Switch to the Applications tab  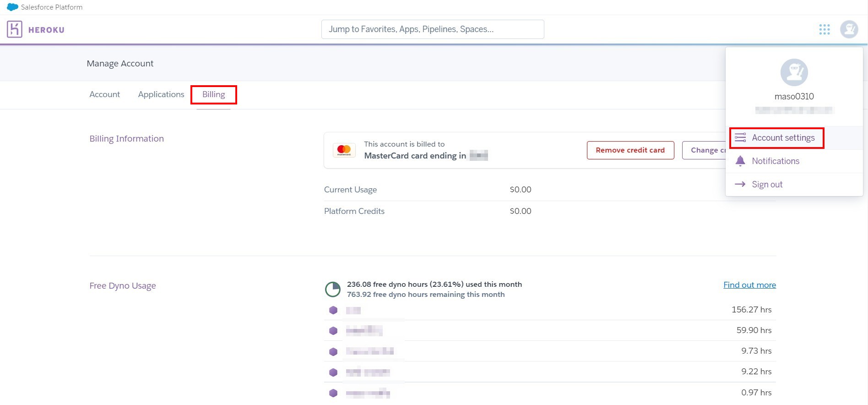point(161,94)
